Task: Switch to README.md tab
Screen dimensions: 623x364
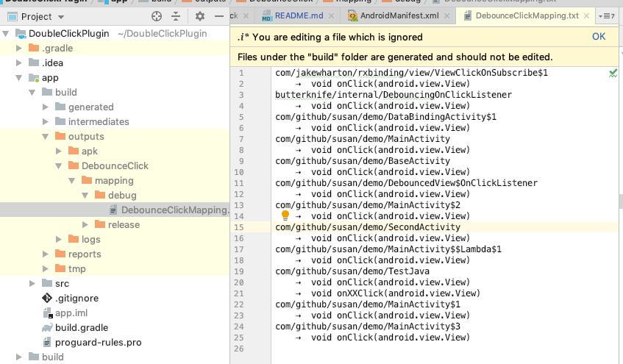Action: [x=299, y=15]
